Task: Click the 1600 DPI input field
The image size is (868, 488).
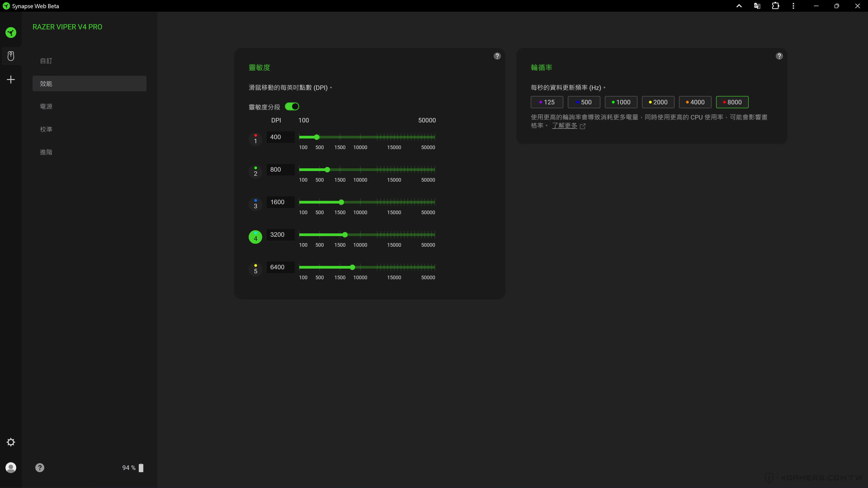Action: (281, 202)
